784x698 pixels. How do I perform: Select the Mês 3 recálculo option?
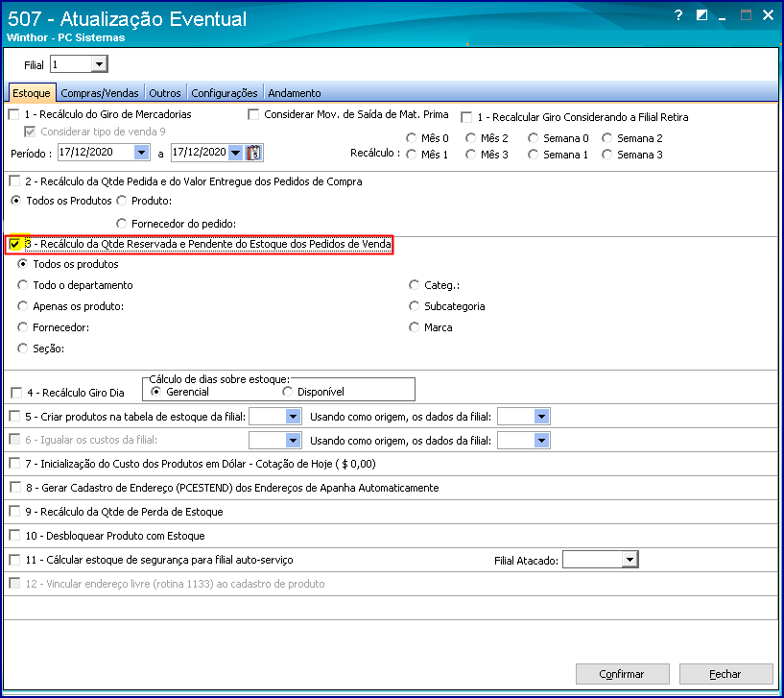click(x=470, y=155)
